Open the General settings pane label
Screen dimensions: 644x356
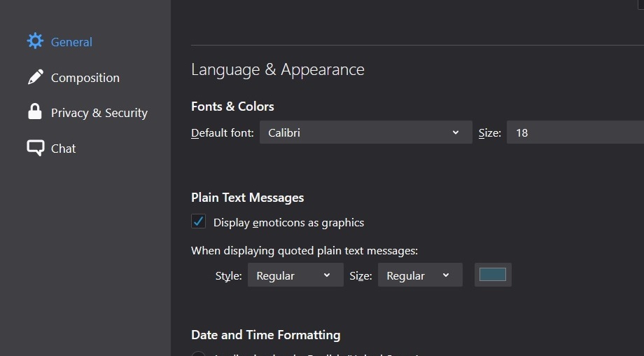[x=71, y=42]
